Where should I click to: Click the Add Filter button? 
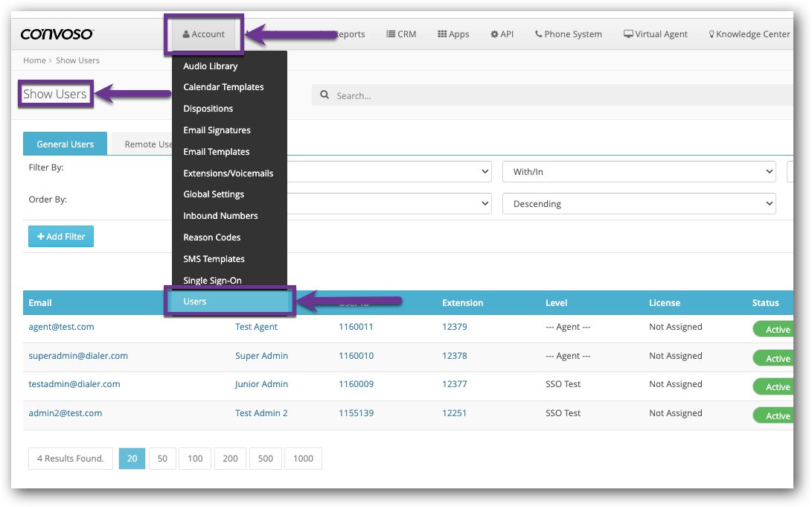tap(61, 237)
